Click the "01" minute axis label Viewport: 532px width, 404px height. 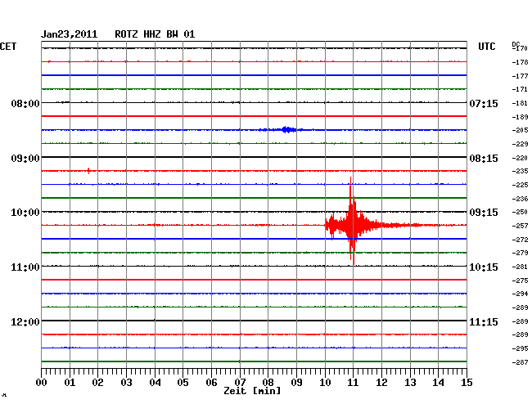[70, 383]
